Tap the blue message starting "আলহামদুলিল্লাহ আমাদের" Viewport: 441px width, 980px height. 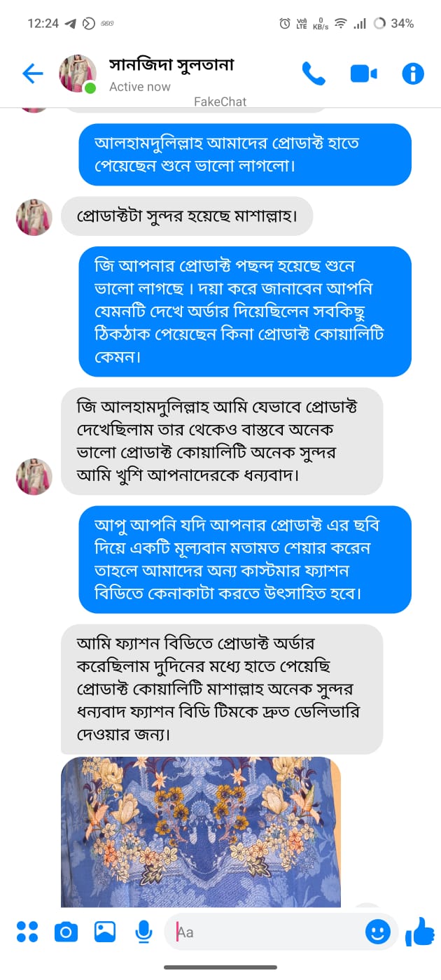pyautogui.click(x=244, y=155)
